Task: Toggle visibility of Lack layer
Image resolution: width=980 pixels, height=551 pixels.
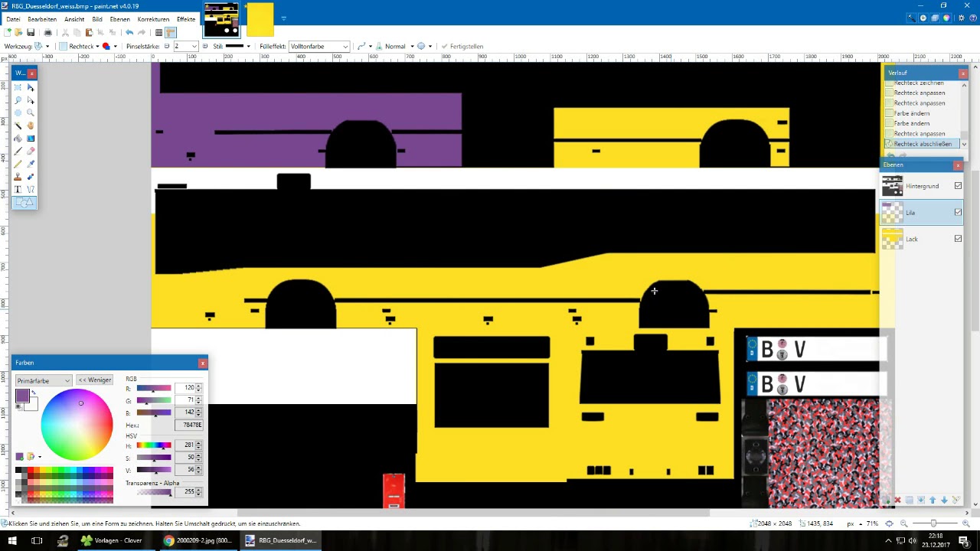Action: (x=958, y=239)
